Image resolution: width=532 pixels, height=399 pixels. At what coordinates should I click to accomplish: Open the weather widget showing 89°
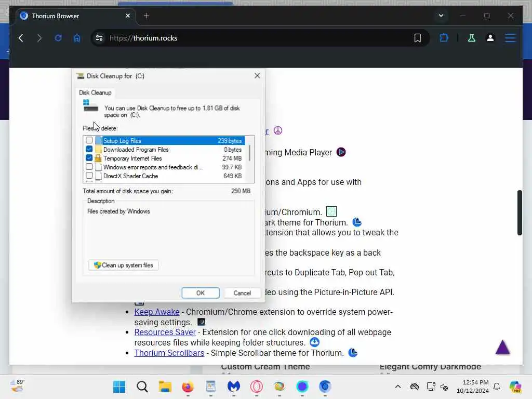click(18, 386)
